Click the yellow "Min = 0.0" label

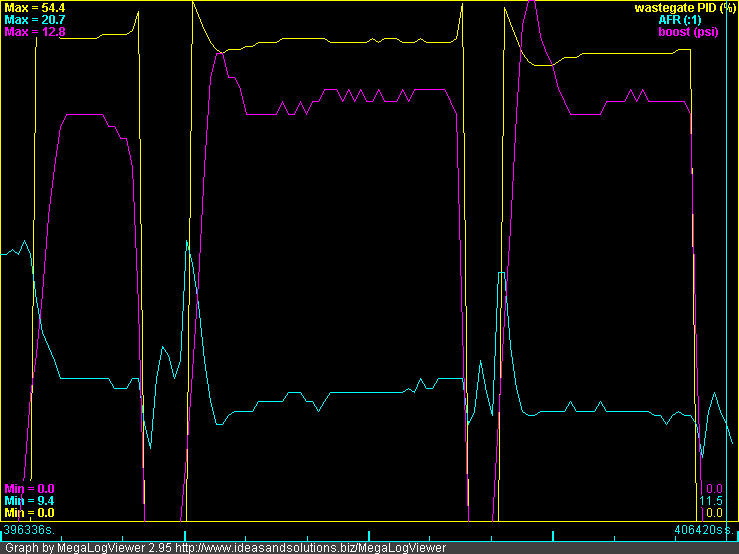pyautogui.click(x=29, y=513)
